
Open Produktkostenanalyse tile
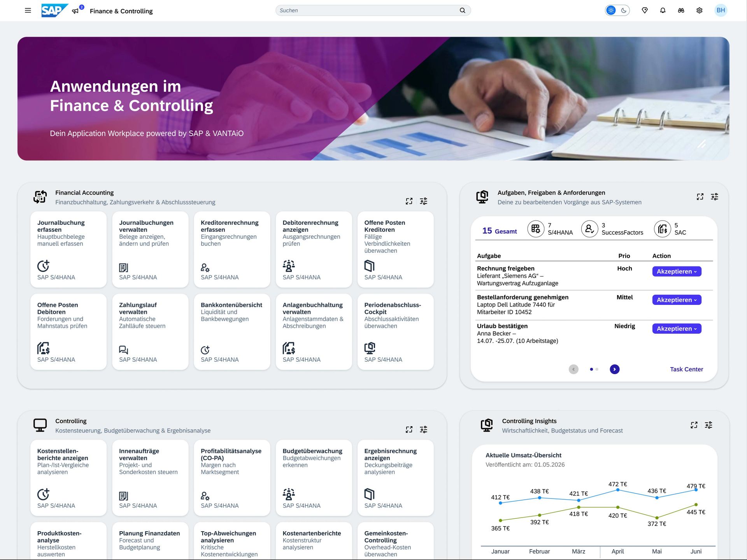click(x=68, y=541)
